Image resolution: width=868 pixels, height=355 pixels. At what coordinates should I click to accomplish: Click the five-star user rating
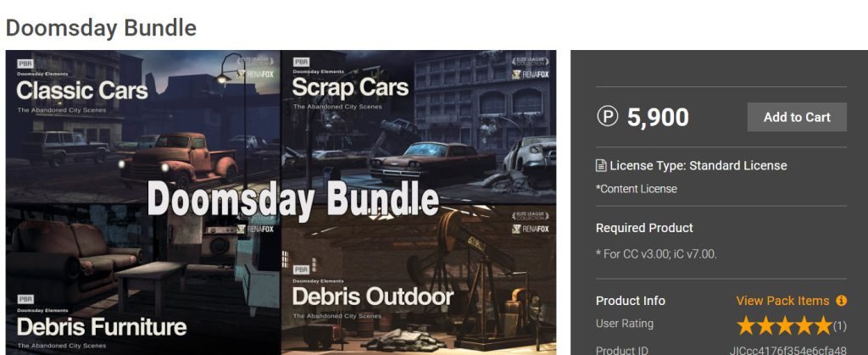784,325
